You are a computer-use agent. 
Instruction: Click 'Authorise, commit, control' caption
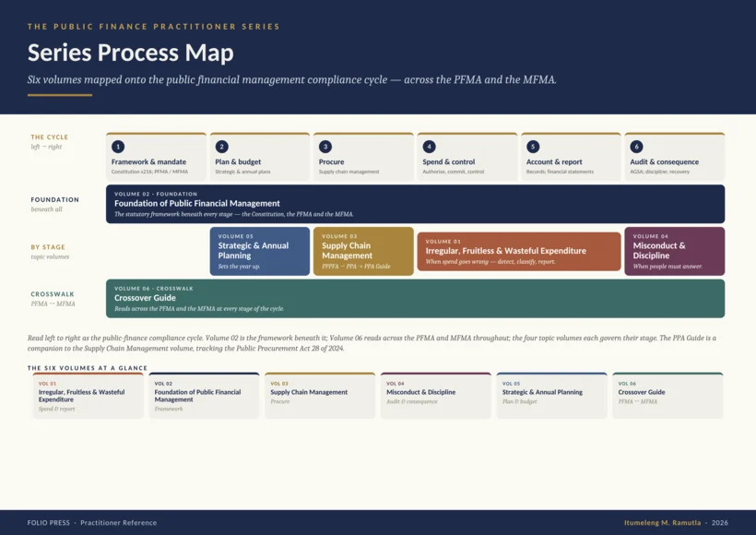454,172
